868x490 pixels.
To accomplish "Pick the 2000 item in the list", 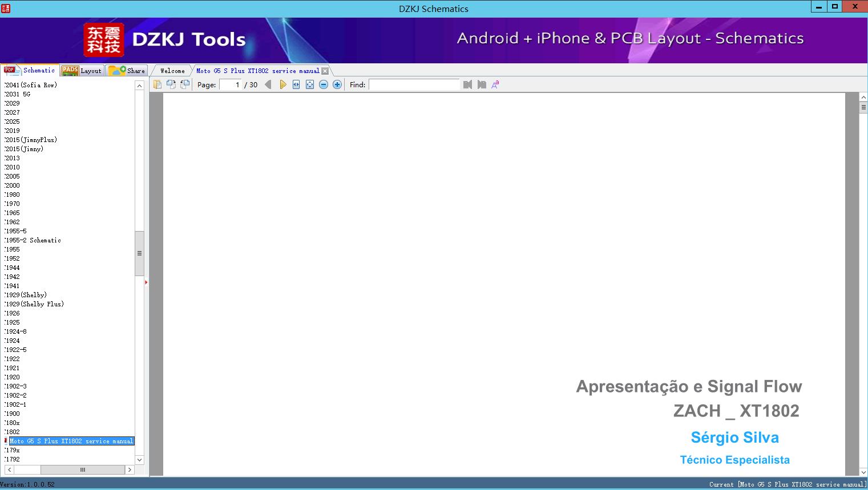I will pyautogui.click(x=12, y=185).
